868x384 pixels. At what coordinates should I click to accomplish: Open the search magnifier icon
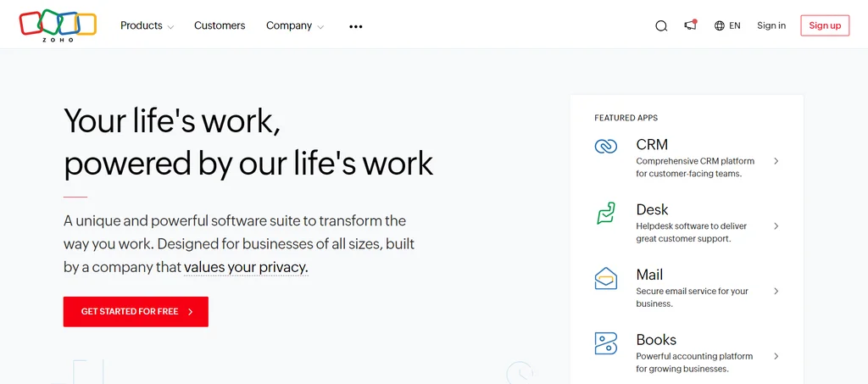point(661,26)
